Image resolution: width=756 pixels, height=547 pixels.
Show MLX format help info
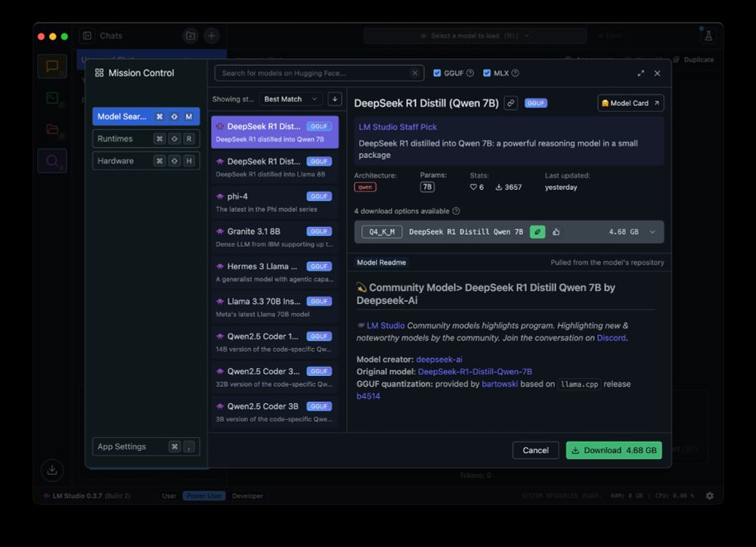[515, 73]
